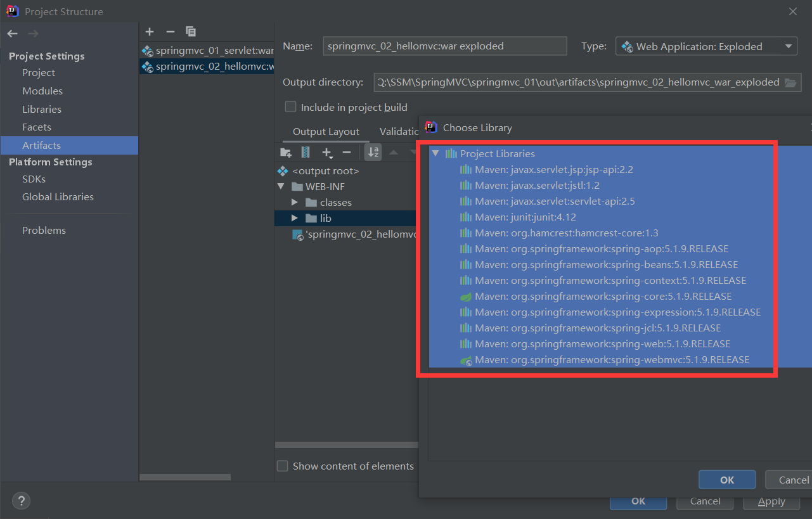Click the back navigation arrow
Image resolution: width=812 pixels, height=519 pixels.
click(12, 34)
